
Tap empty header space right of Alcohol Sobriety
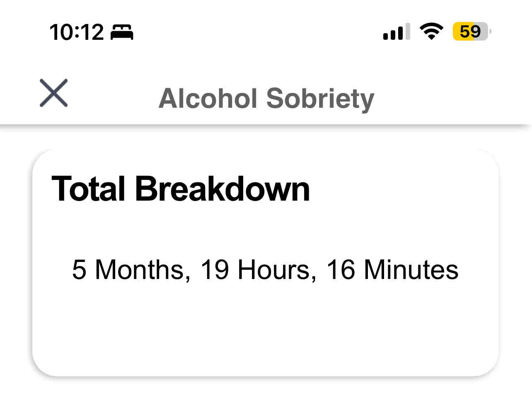click(x=452, y=99)
